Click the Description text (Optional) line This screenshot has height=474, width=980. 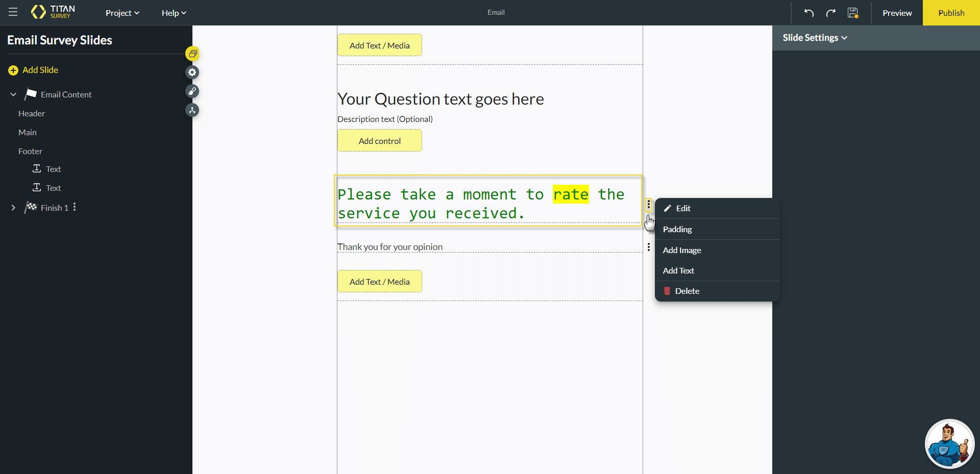coord(385,119)
